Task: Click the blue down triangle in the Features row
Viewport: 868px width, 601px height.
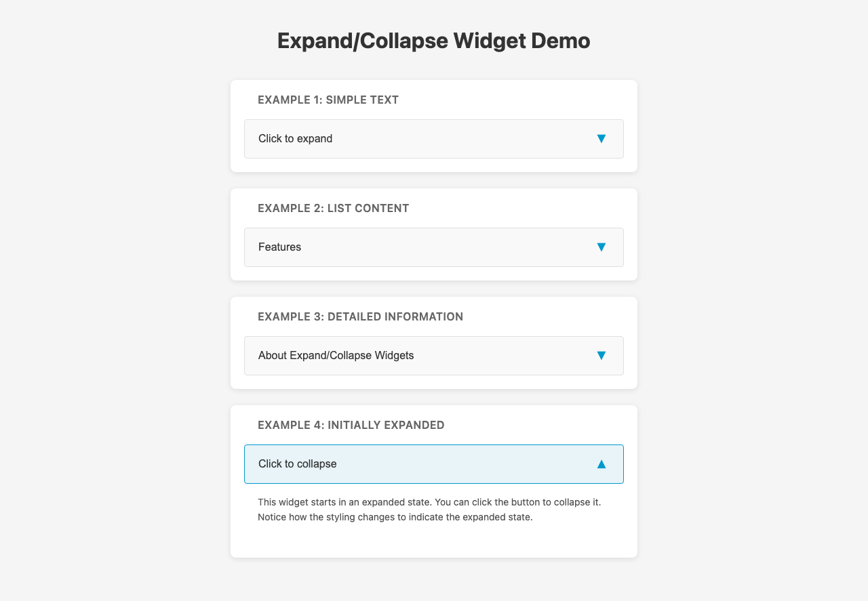Action: tap(601, 247)
